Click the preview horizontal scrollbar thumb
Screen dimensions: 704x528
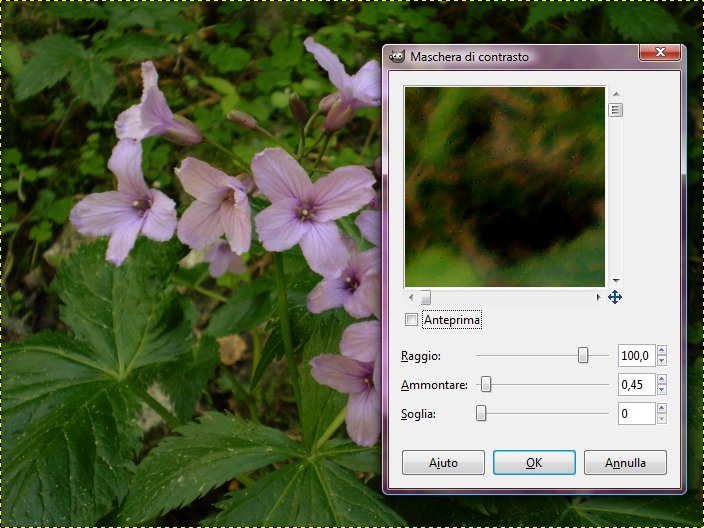tap(426, 297)
